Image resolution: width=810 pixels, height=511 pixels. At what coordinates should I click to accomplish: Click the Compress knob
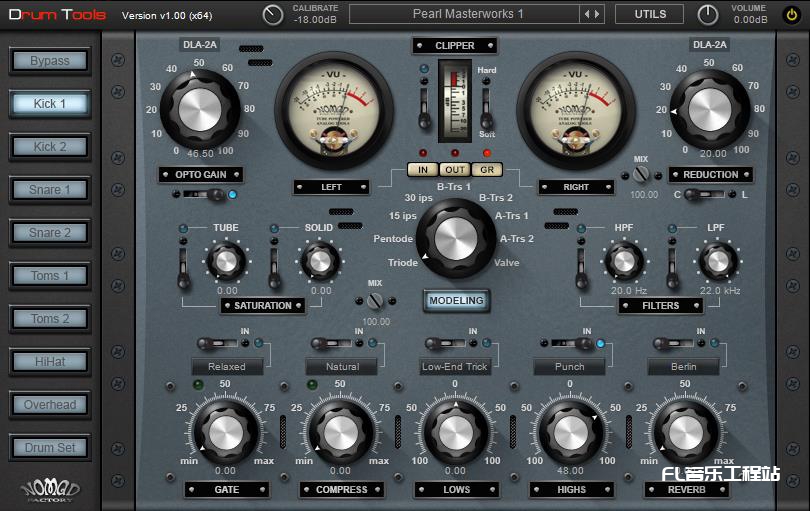341,432
